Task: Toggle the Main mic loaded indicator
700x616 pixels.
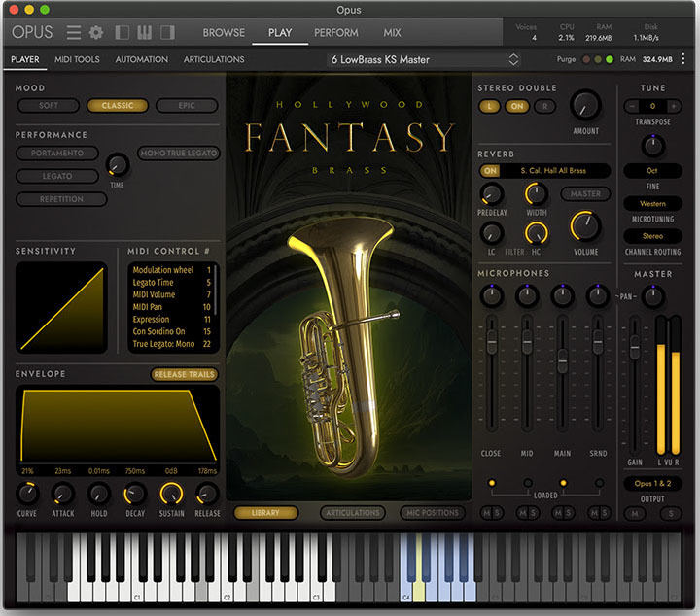Action: [x=563, y=483]
